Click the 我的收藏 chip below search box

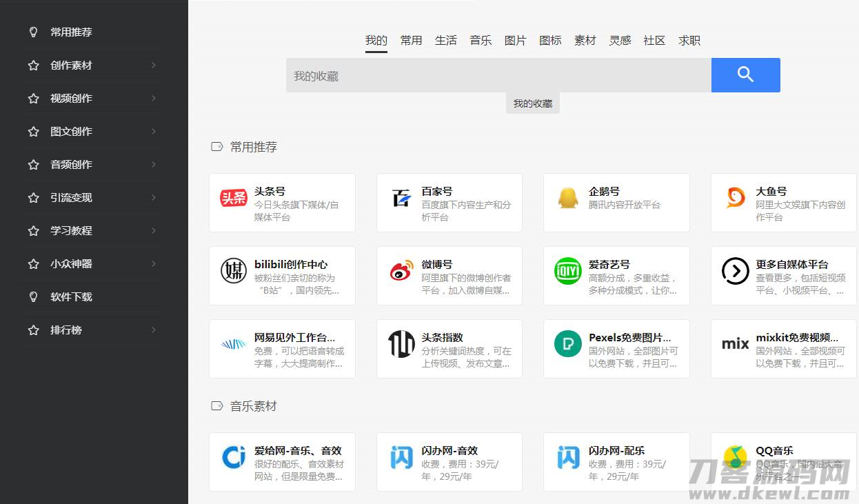point(533,103)
